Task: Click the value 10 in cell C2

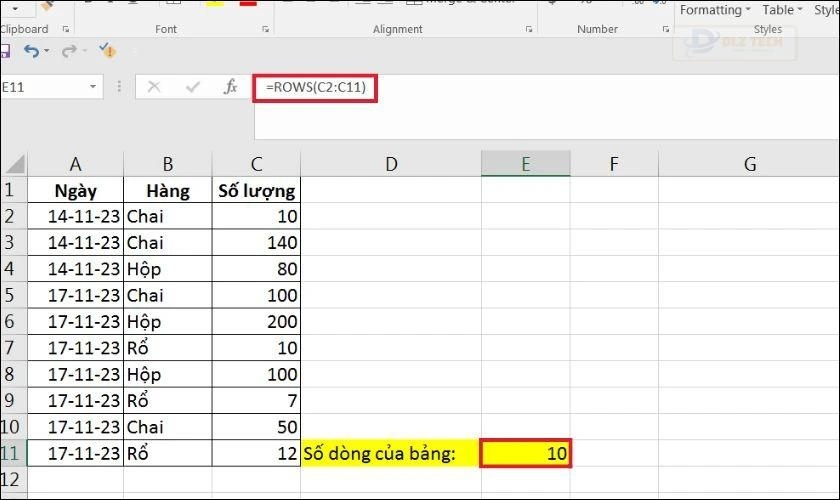Action: pos(257,217)
